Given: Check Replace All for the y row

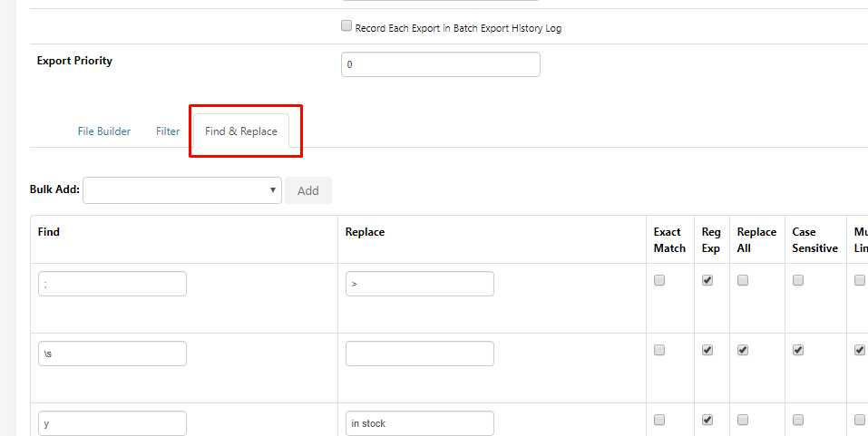Looking at the screenshot, I should click(x=743, y=420).
